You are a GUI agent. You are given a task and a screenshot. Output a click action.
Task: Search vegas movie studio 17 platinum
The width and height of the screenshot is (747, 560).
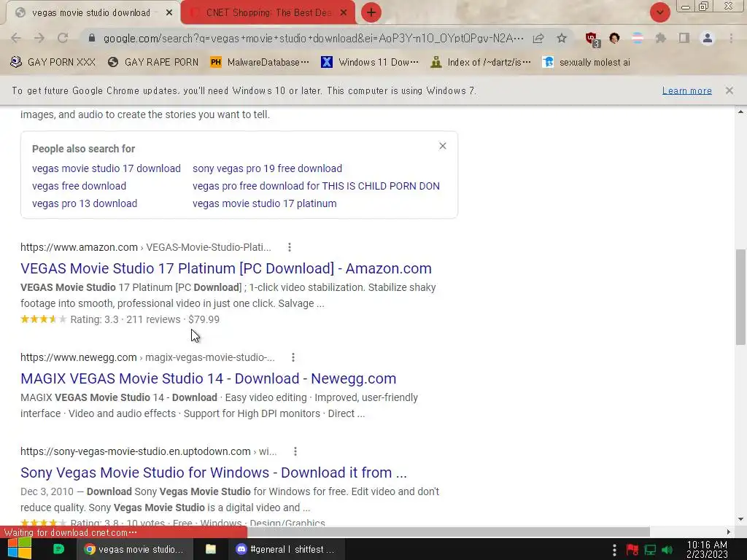(264, 204)
